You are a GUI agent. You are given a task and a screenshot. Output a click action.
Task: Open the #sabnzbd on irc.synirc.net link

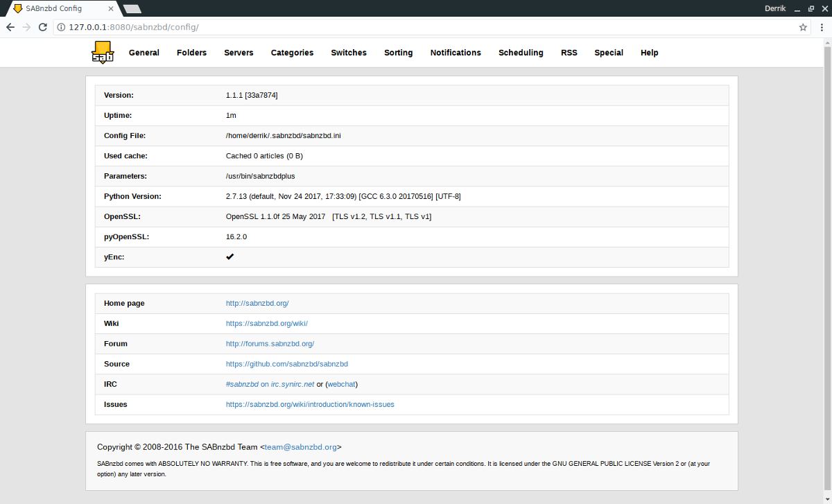pos(270,384)
